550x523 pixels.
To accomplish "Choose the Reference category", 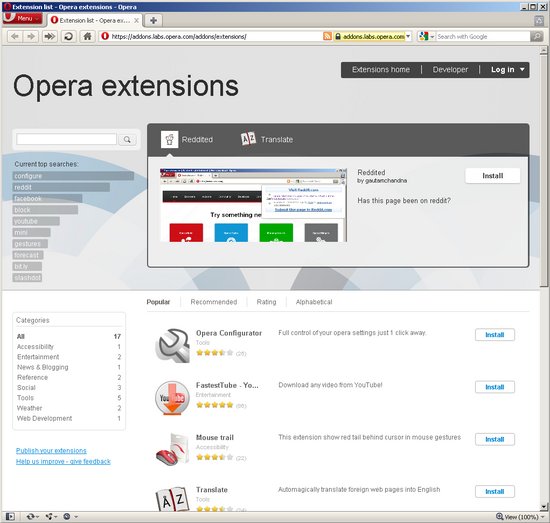I will [x=69, y=377].
